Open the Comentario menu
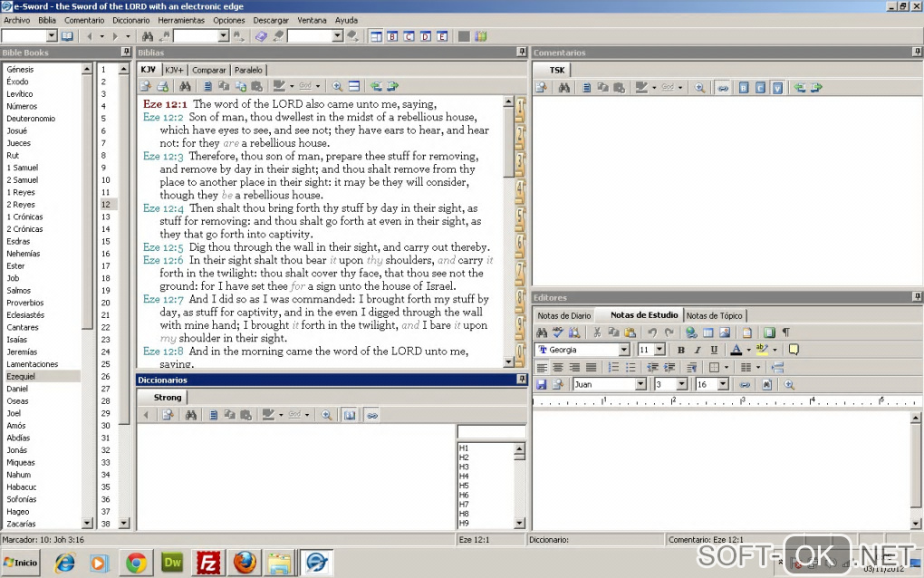This screenshot has height=578, width=924. [84, 20]
